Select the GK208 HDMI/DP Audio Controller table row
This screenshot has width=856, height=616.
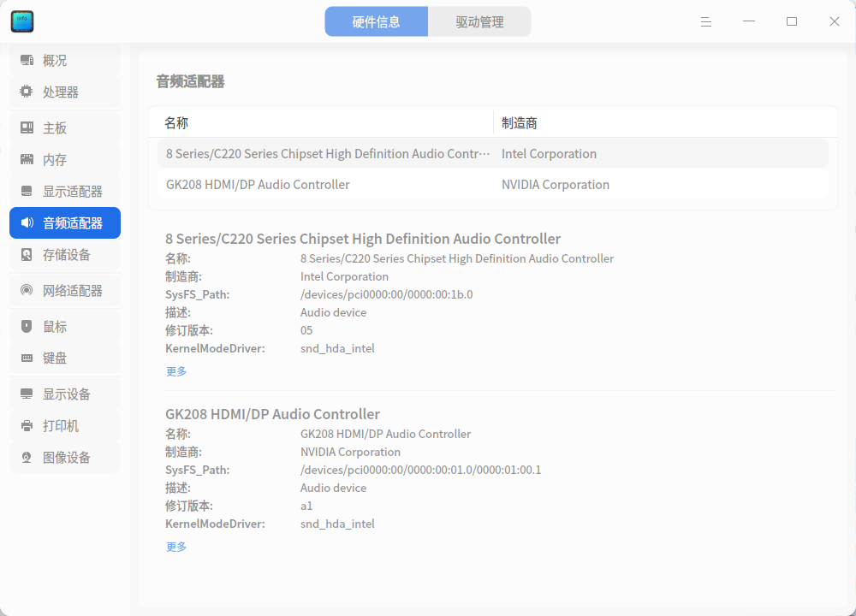[x=493, y=185]
